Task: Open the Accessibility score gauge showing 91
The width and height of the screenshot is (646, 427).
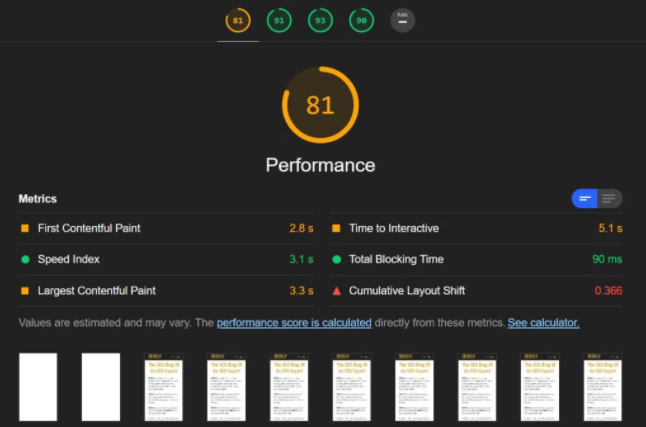Action: pyautogui.click(x=279, y=20)
